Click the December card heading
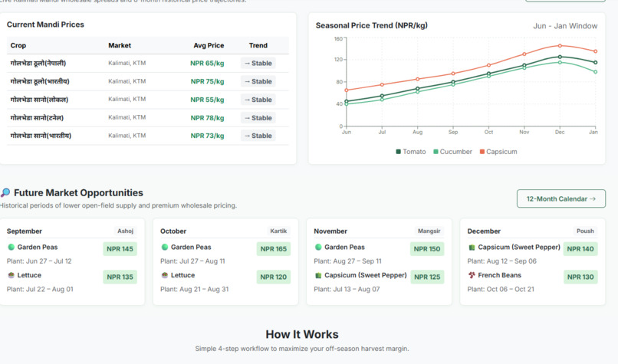 484,231
